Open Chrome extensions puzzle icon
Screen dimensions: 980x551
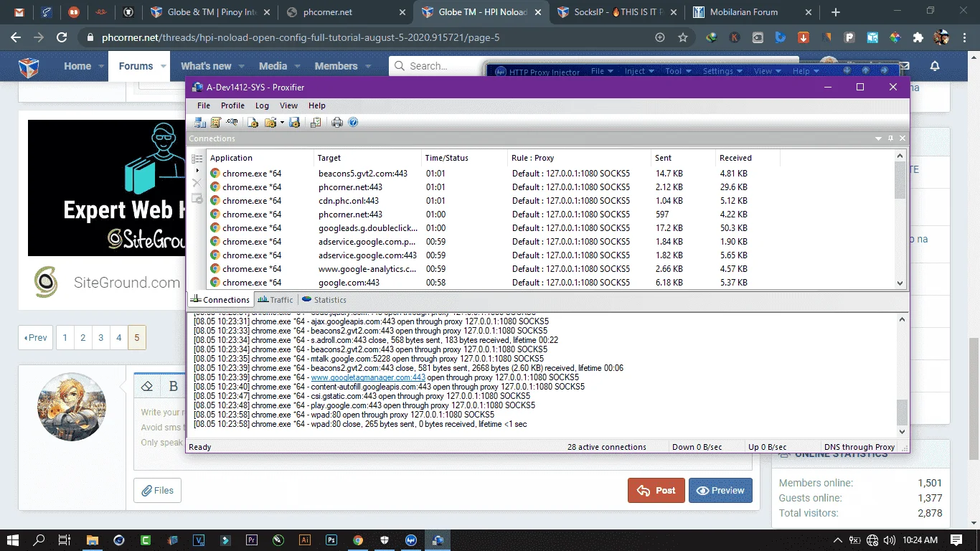point(918,37)
